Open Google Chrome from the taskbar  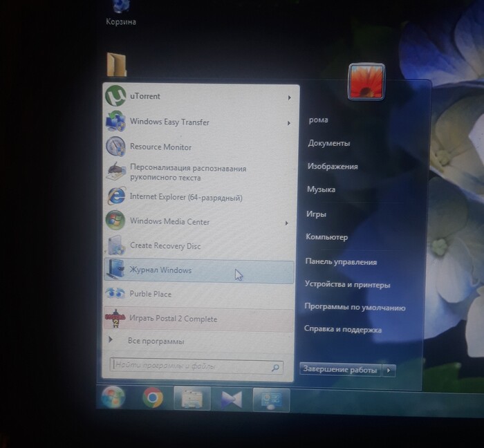(x=153, y=398)
